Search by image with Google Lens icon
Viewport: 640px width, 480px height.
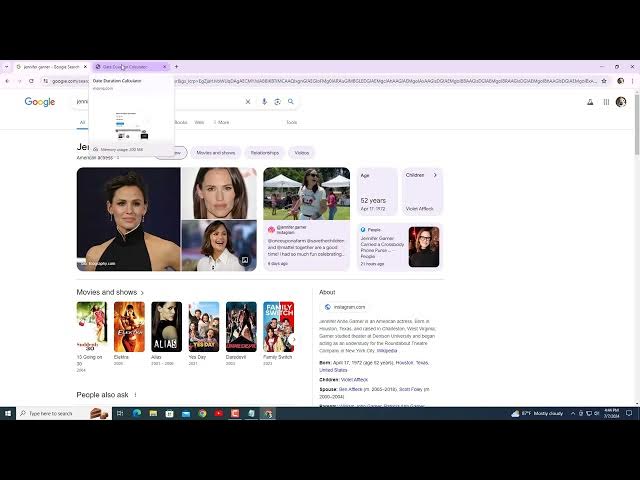pos(278,102)
